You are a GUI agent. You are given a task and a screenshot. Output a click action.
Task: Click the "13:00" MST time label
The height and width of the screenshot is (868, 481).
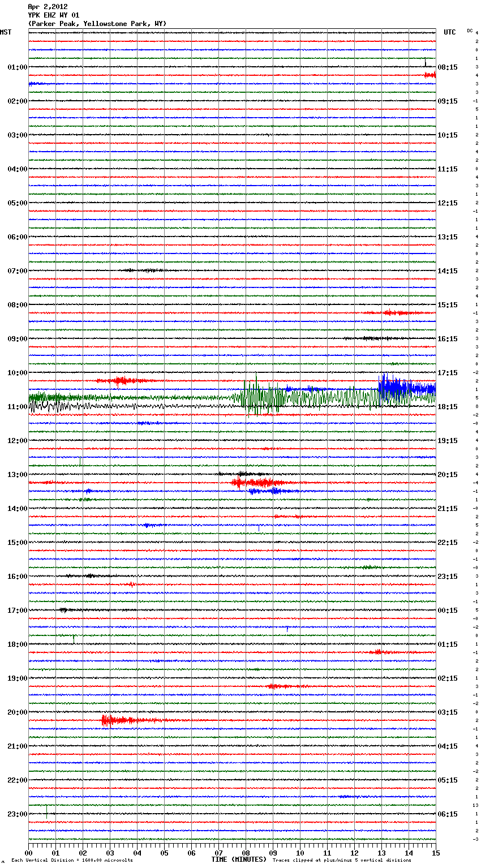[x=18, y=475]
